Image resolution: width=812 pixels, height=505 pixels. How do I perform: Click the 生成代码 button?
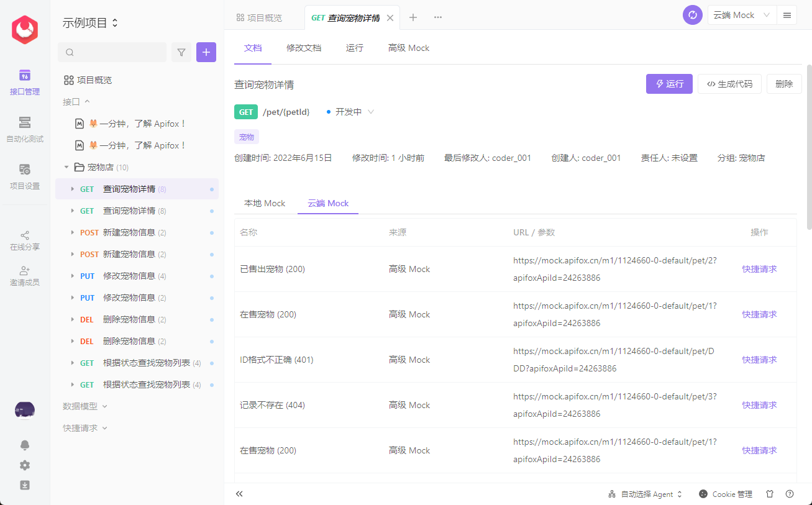(729, 83)
